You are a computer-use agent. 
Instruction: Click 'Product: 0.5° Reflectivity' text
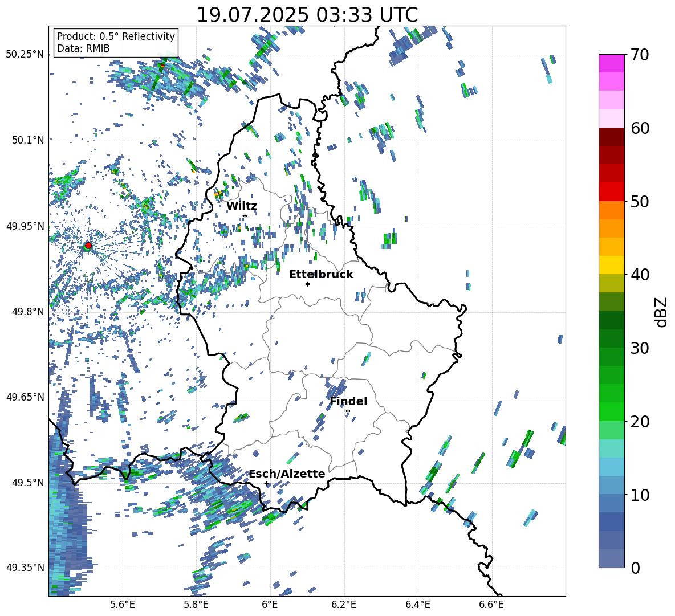coord(116,36)
